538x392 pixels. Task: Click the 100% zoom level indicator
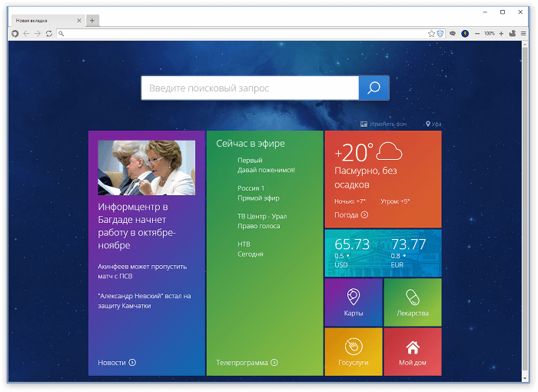coord(490,34)
